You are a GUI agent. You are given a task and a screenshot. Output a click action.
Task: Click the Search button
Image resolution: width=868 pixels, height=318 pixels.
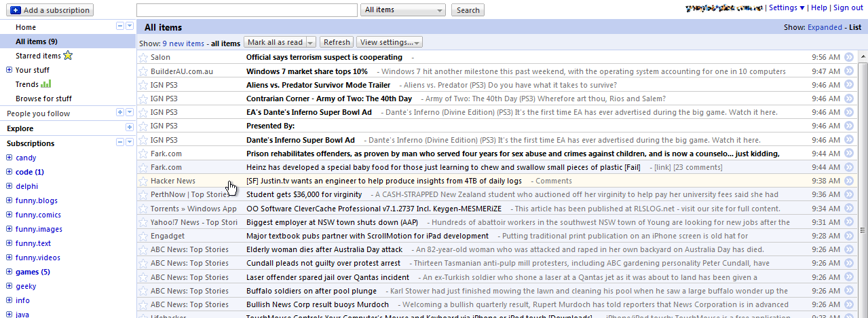click(x=468, y=10)
